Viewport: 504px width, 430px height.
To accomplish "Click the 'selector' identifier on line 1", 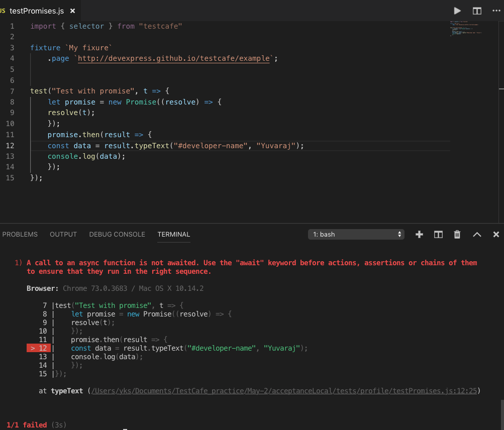I will point(86,26).
